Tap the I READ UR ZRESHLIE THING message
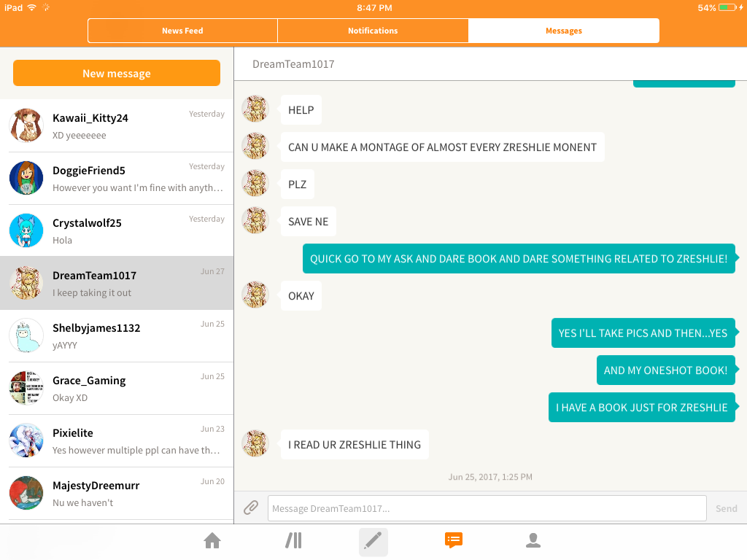The image size is (747, 560). pyautogui.click(x=355, y=444)
